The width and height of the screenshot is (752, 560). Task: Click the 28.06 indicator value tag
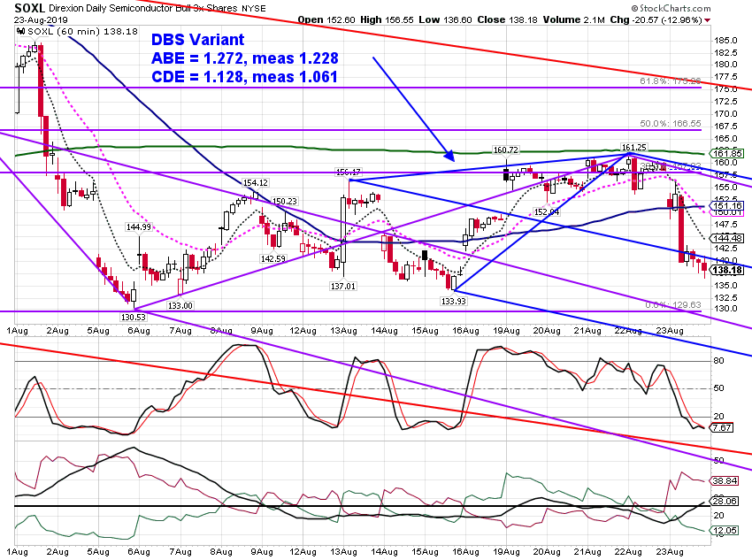(725, 501)
